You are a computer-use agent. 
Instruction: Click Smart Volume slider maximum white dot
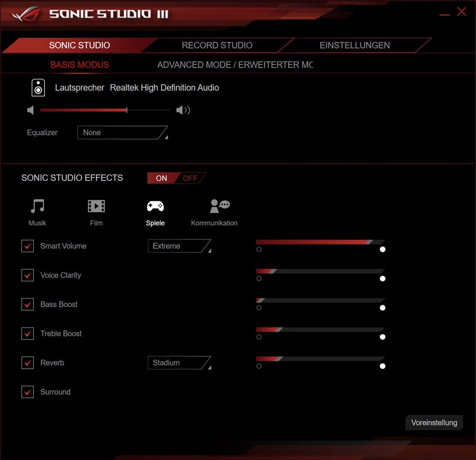coord(383,249)
